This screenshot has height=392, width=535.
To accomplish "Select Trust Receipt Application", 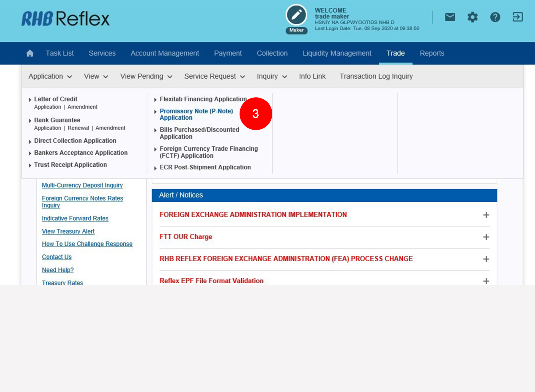I will coord(70,165).
